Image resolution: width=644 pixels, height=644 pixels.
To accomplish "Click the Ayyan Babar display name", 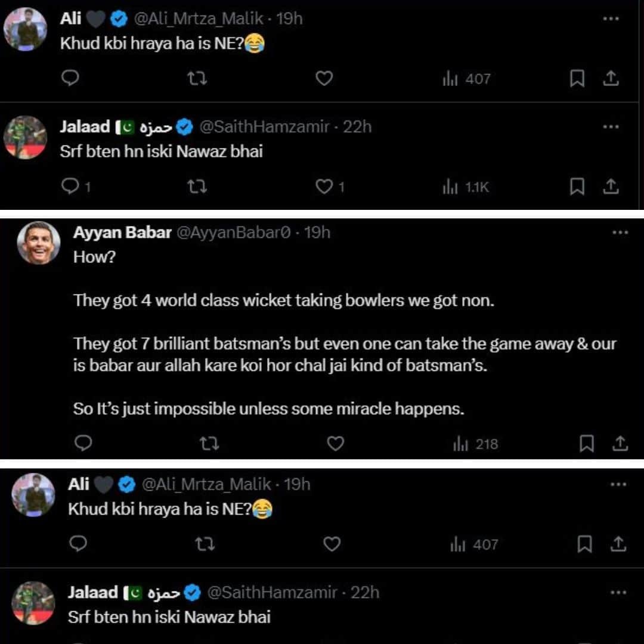I will (x=122, y=233).
